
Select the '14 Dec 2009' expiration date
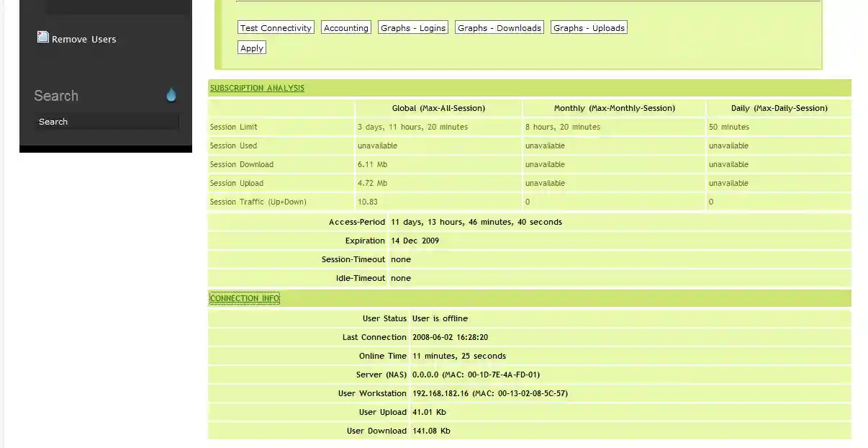pos(415,241)
